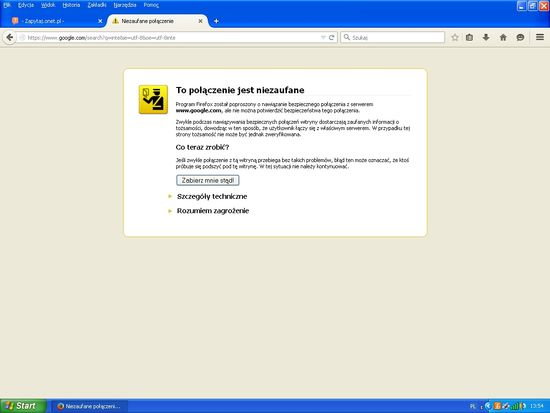The height and width of the screenshot is (413, 550).
Task: Switch to the Zapytaj.onet.pl tab
Action: (53, 21)
